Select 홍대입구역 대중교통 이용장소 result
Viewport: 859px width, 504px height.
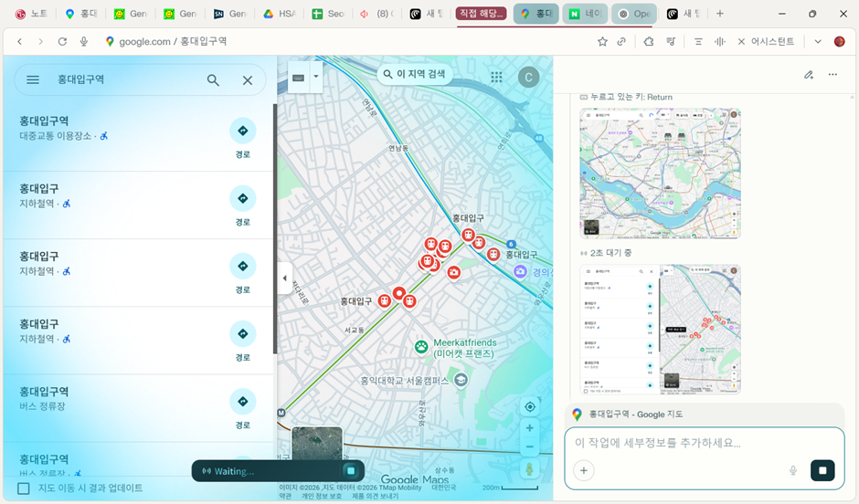[137, 137]
